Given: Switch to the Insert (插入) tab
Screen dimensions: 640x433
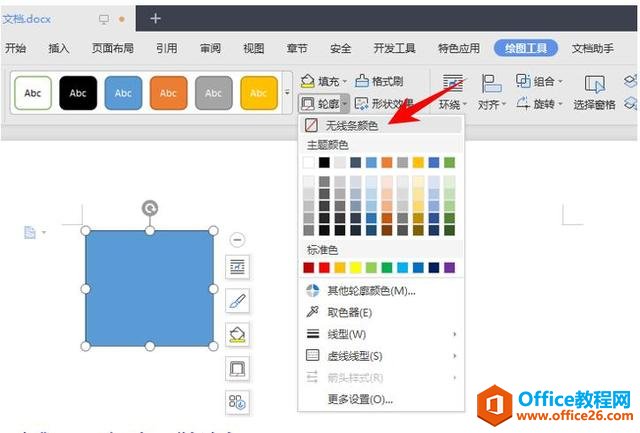Looking at the screenshot, I should (59, 48).
